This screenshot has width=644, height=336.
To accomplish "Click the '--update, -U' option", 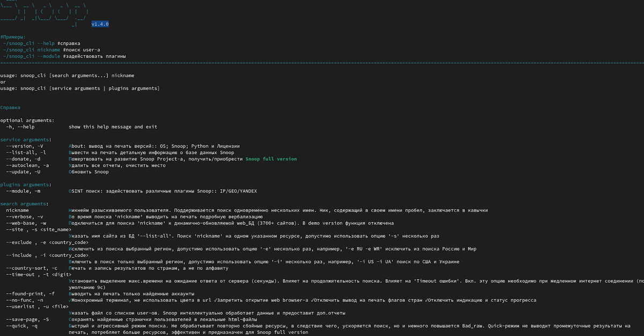I will point(24,172).
